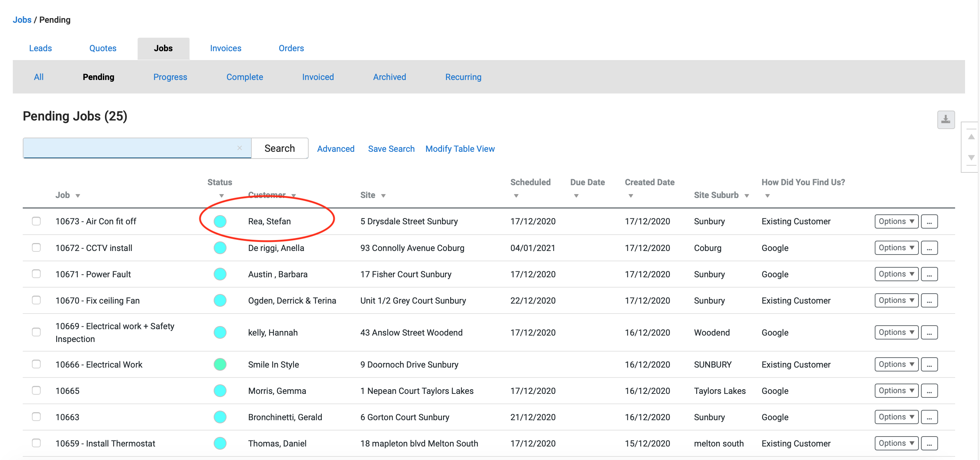Open ellipsis menu for Smile In Style job

click(929, 364)
